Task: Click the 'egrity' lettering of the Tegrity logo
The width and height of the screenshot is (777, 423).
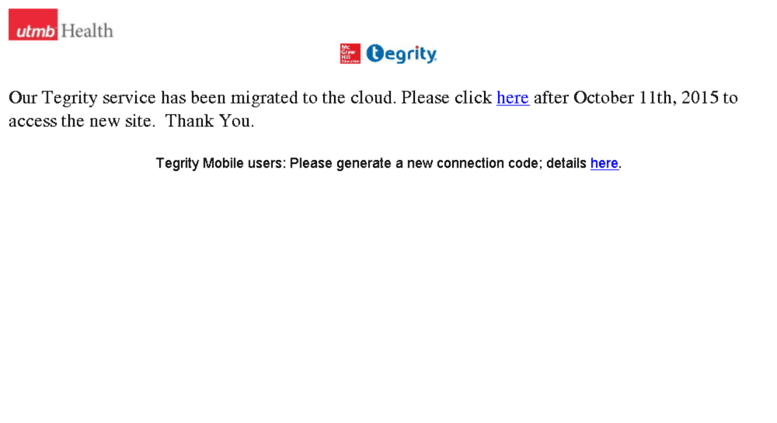Action: tap(411, 54)
